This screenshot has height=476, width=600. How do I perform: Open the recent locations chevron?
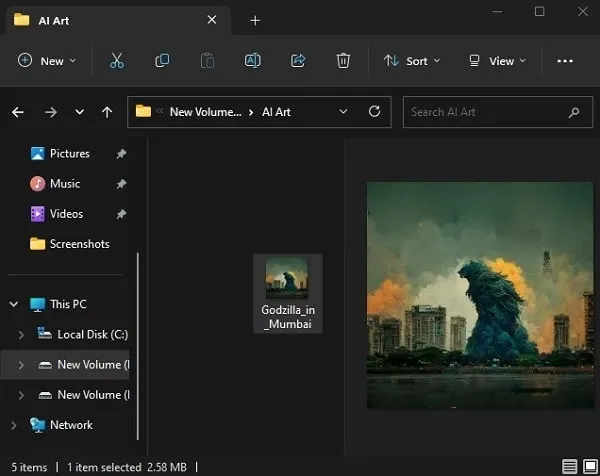point(79,112)
